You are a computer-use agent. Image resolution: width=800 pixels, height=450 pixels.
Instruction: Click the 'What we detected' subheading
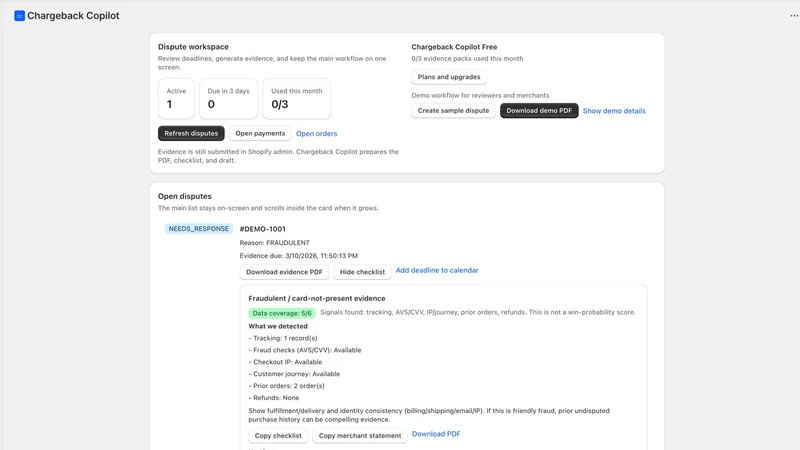[278, 326]
